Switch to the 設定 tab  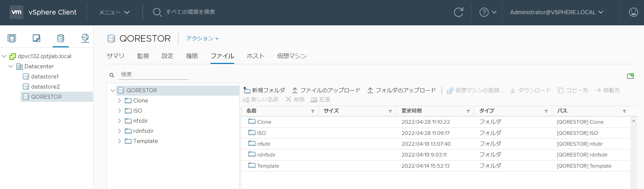point(167,56)
